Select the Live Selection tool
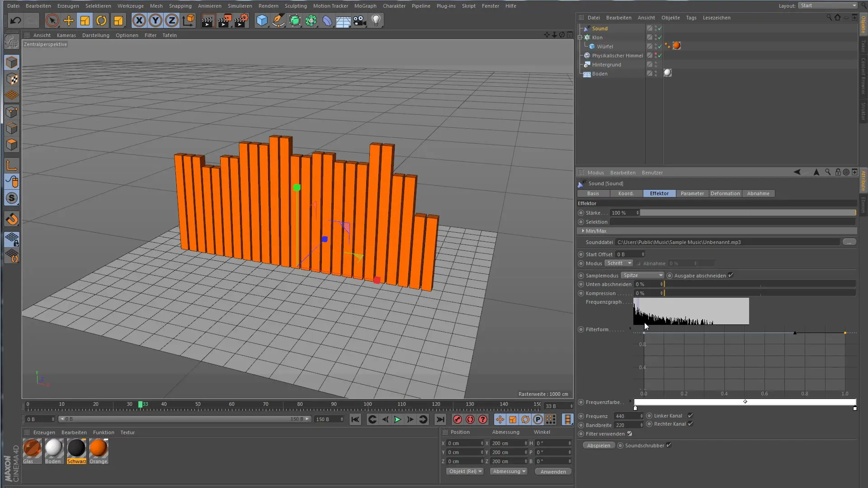Viewport: 868px width, 488px height. tap(52, 20)
